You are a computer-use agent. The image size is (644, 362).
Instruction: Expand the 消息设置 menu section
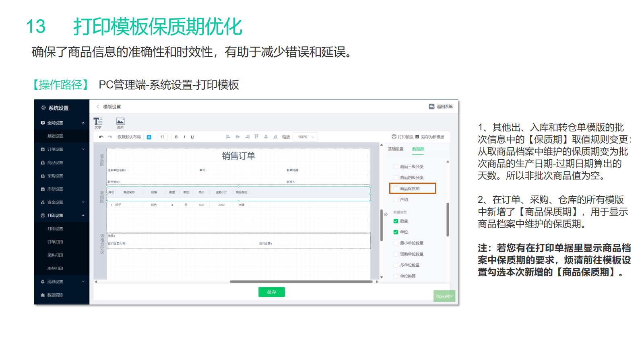pos(83,282)
